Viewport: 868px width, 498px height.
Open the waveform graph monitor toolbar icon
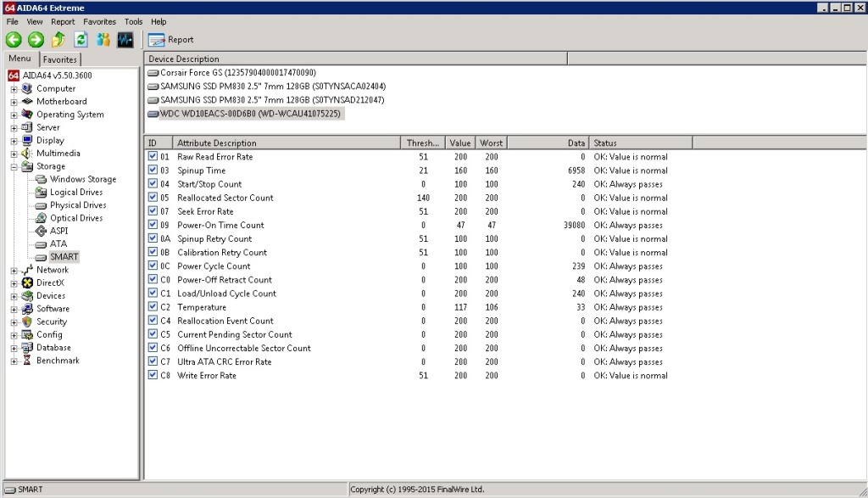click(125, 39)
